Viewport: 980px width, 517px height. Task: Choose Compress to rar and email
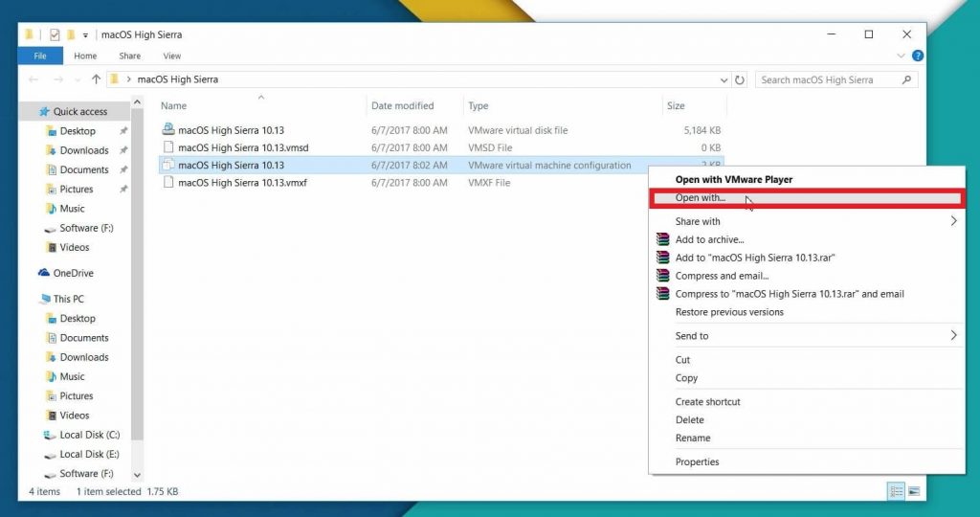790,294
